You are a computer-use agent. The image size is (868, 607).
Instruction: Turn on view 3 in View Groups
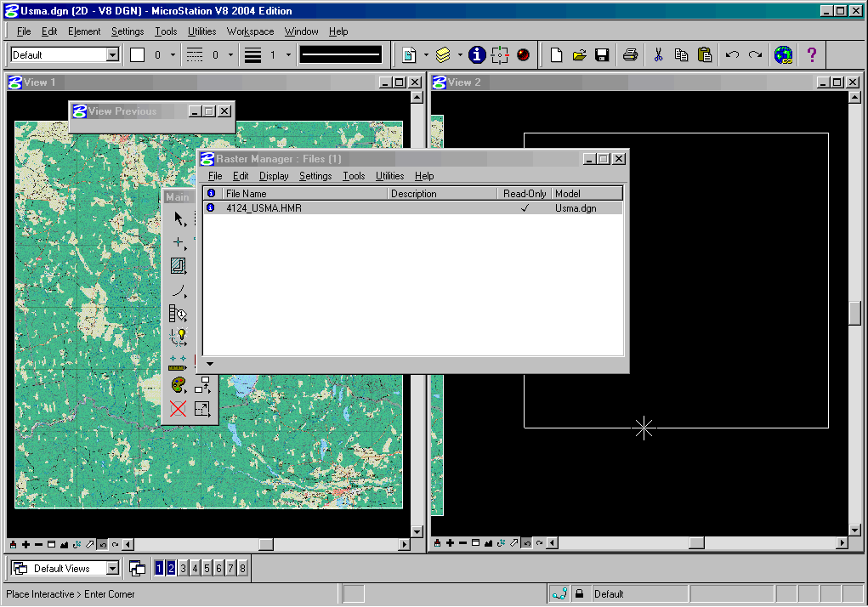pyautogui.click(x=184, y=568)
